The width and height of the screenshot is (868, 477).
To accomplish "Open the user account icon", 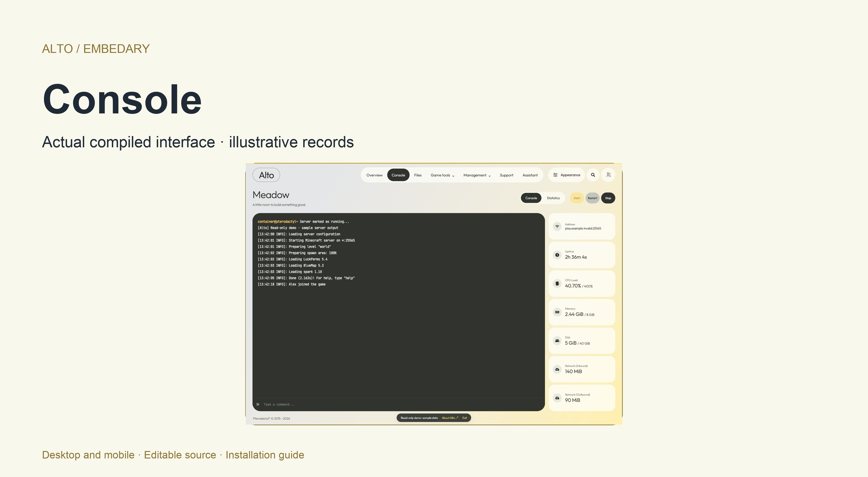I will coord(609,175).
